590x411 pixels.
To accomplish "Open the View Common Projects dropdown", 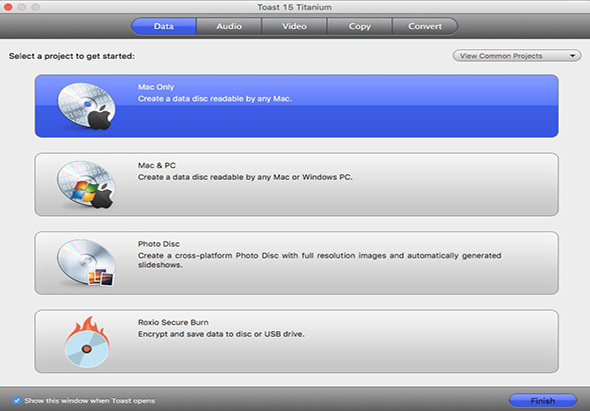I will [x=517, y=56].
